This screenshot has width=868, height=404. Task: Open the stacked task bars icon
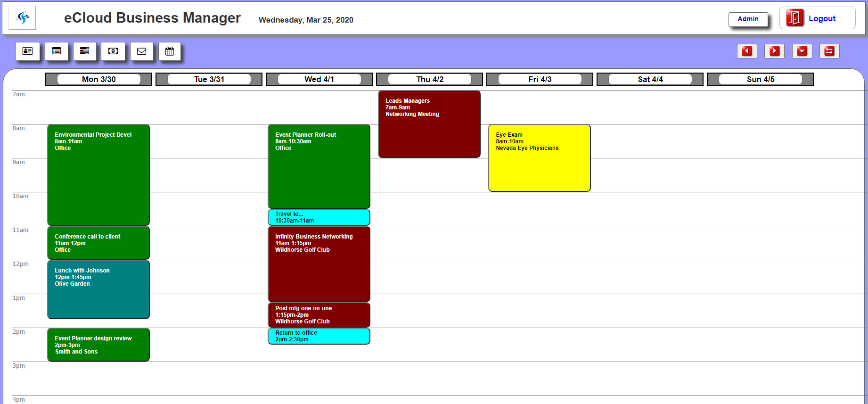point(85,51)
